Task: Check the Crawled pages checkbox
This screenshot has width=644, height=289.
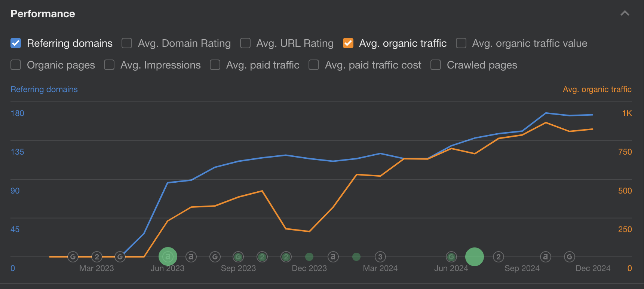Action: [x=436, y=65]
